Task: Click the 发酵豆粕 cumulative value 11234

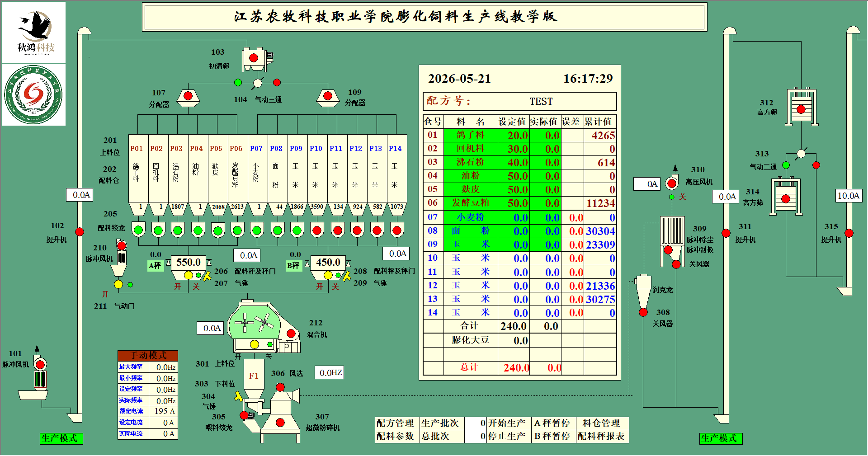Action: (x=600, y=203)
